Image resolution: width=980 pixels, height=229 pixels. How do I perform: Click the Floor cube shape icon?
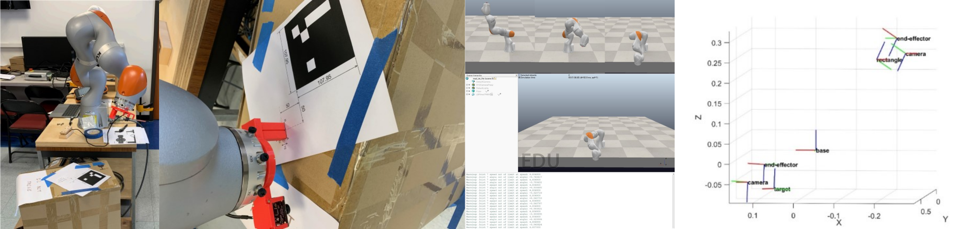[473, 91]
